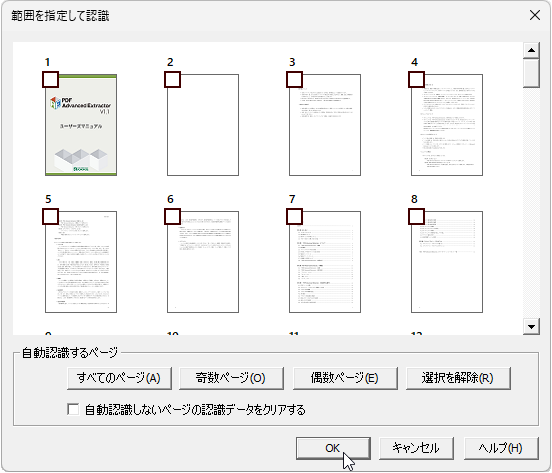Image resolution: width=552 pixels, height=473 pixels.
Task: Clear selection with 選択を解除(R)
Action: pyautogui.click(x=458, y=378)
